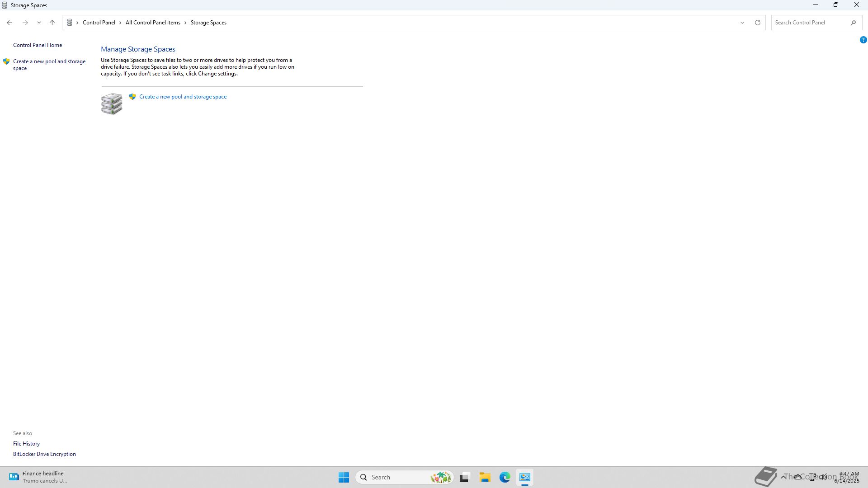Go back with the back arrow

(9, 23)
